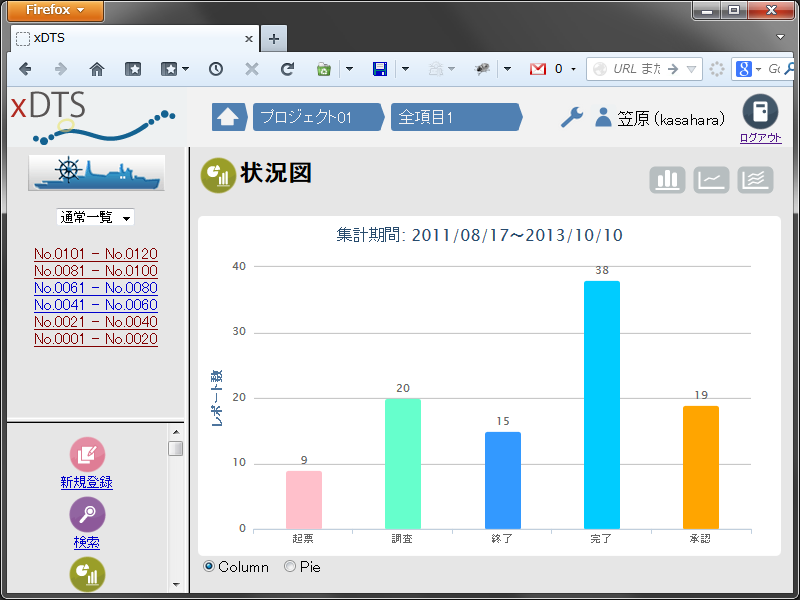The width and height of the screenshot is (800, 600).
Task: Click the ログアウト link
Action: tap(760, 138)
